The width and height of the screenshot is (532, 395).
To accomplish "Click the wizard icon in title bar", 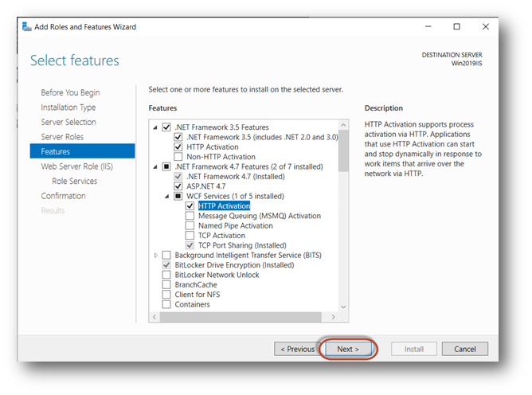I will click(x=26, y=26).
